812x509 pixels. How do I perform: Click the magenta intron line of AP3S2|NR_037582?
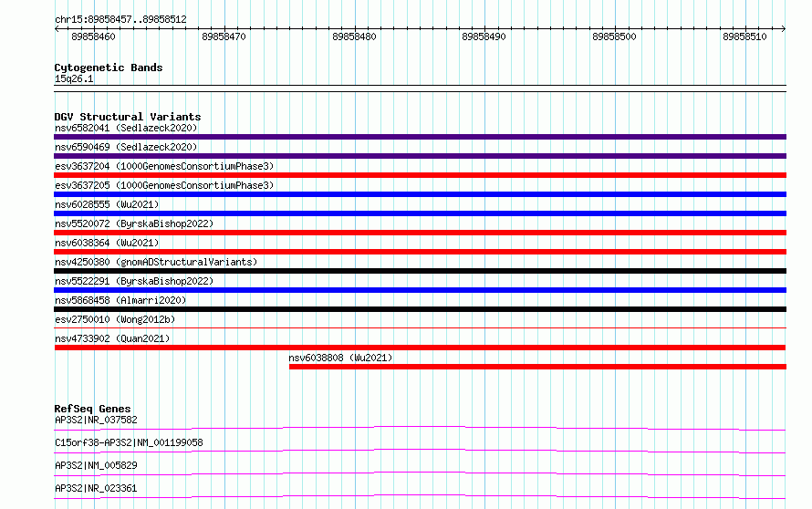420,428
